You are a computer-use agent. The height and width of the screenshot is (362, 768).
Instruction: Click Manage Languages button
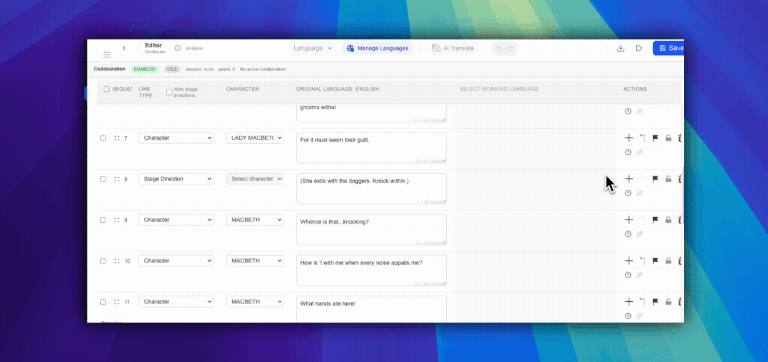pyautogui.click(x=377, y=48)
